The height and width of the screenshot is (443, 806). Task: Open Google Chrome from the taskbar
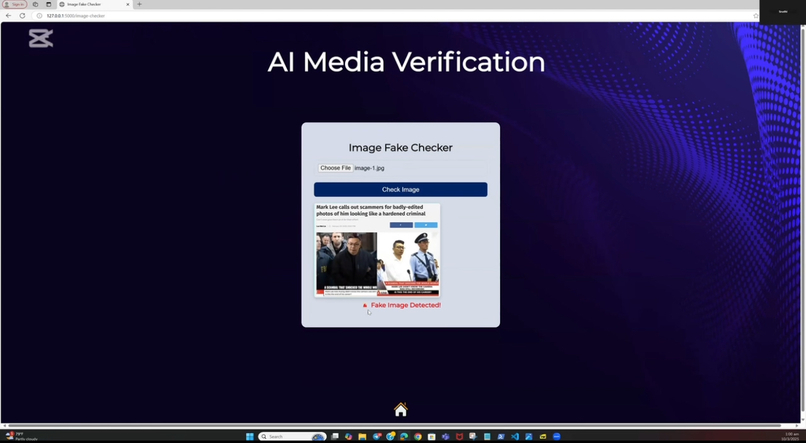pyautogui.click(x=418, y=436)
